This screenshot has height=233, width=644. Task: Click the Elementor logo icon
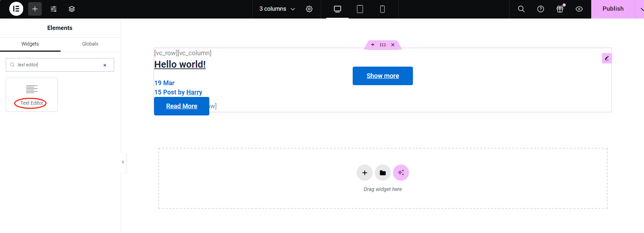pyautogui.click(x=16, y=9)
